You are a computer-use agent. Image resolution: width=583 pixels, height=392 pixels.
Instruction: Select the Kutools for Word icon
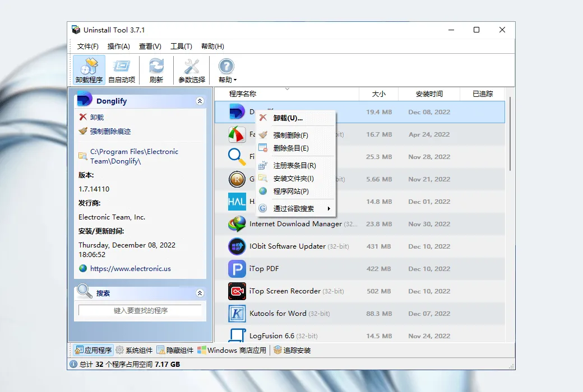click(237, 314)
